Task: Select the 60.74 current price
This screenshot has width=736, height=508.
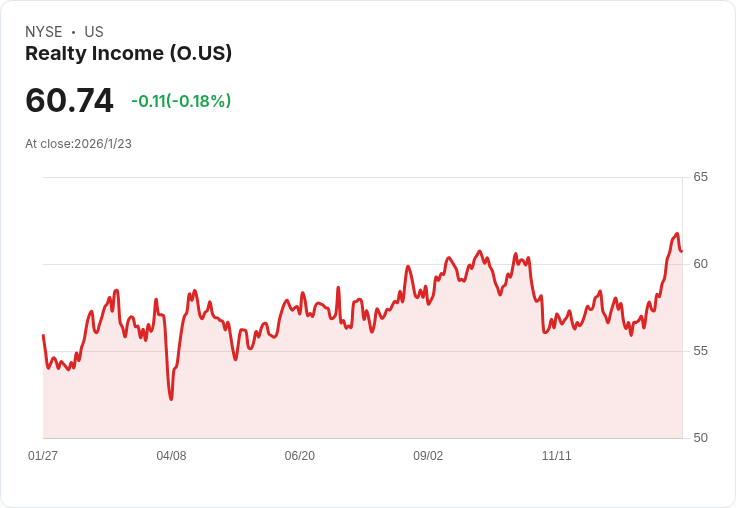Action: coord(69,101)
